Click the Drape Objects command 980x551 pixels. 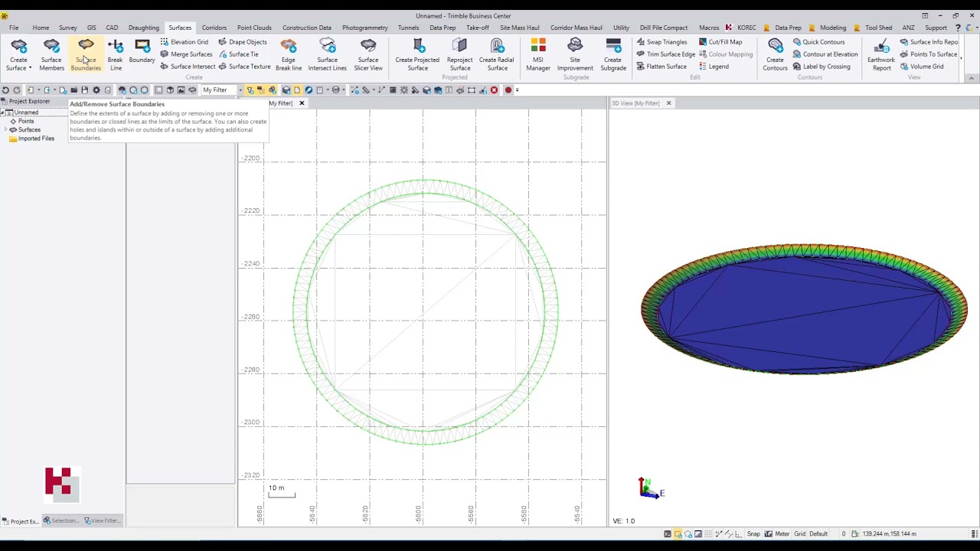243,42
